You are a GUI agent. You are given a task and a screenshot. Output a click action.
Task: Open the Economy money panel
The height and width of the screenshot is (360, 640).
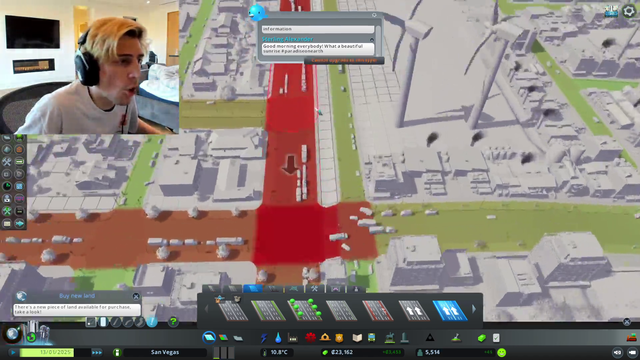tap(482, 338)
